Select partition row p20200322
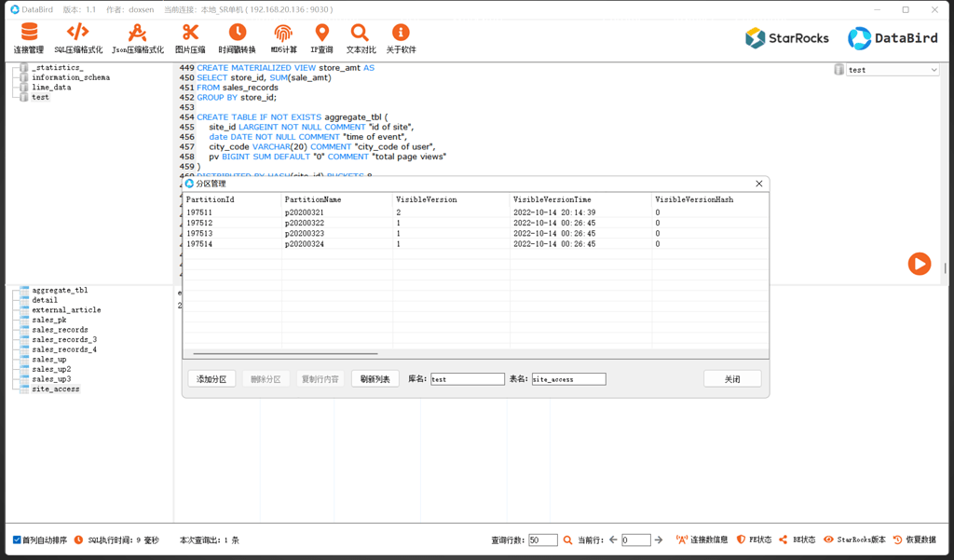954x560 pixels. point(305,224)
